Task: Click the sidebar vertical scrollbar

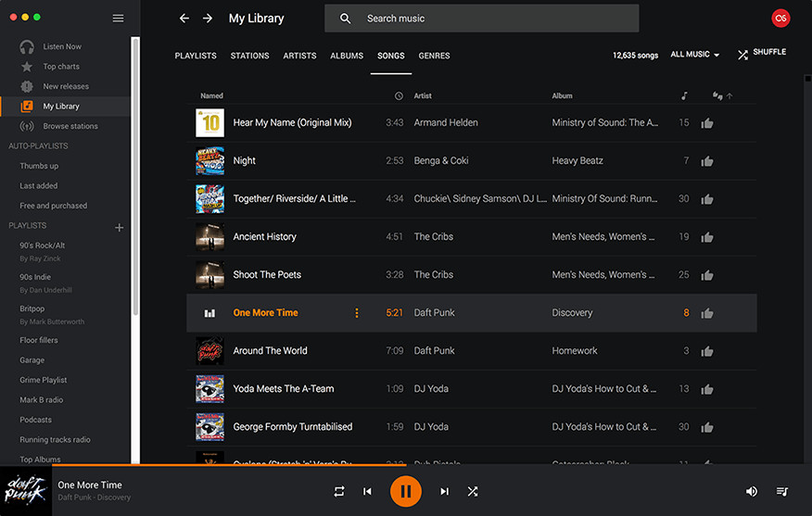Action: pyautogui.click(x=135, y=176)
